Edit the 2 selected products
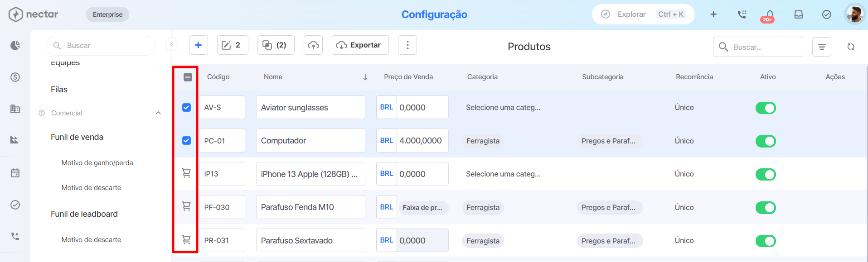Screen dimensions: 868x262 [233, 45]
